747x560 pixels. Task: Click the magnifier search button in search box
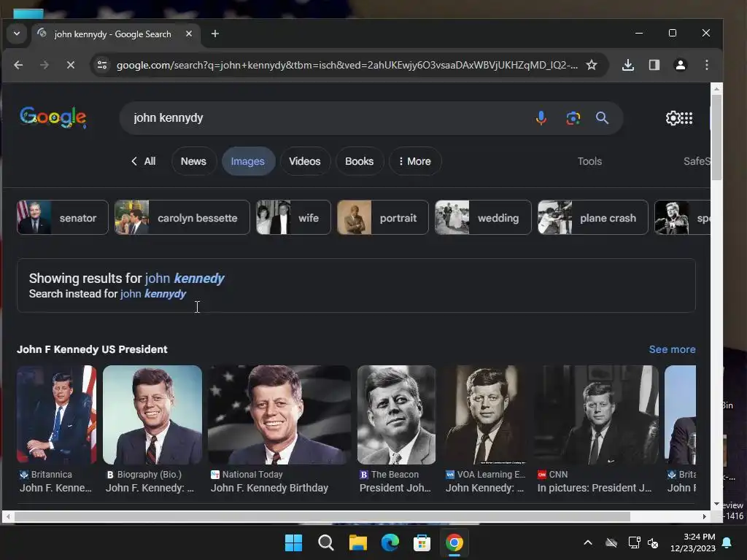tap(602, 117)
